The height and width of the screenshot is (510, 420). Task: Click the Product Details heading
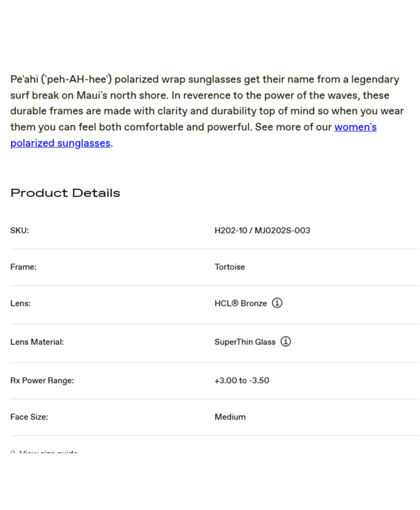coord(65,193)
